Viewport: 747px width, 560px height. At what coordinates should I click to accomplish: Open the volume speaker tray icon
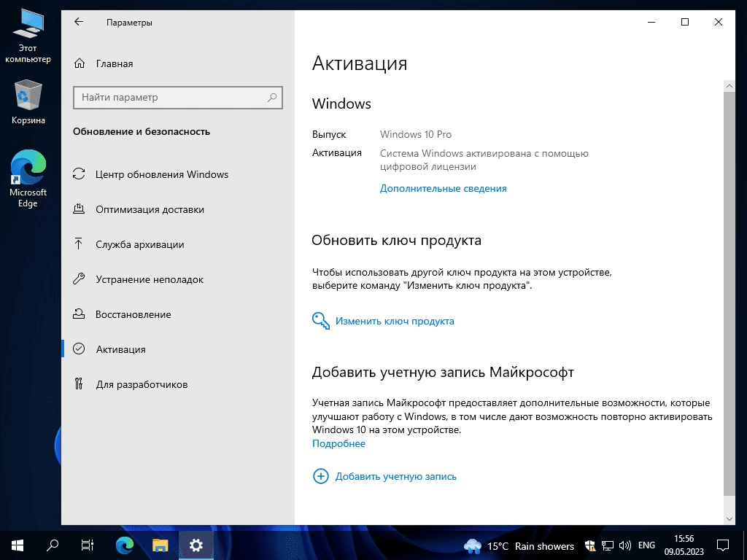tap(624, 545)
